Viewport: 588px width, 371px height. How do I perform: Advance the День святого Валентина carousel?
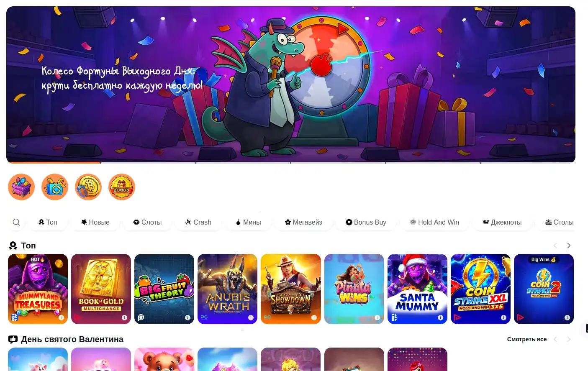(569, 339)
